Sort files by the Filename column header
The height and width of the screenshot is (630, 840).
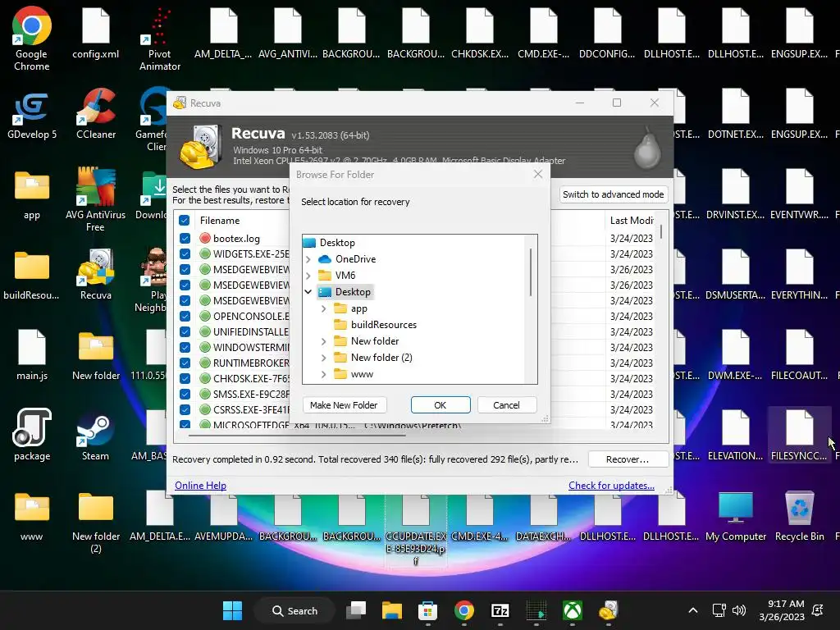click(220, 220)
